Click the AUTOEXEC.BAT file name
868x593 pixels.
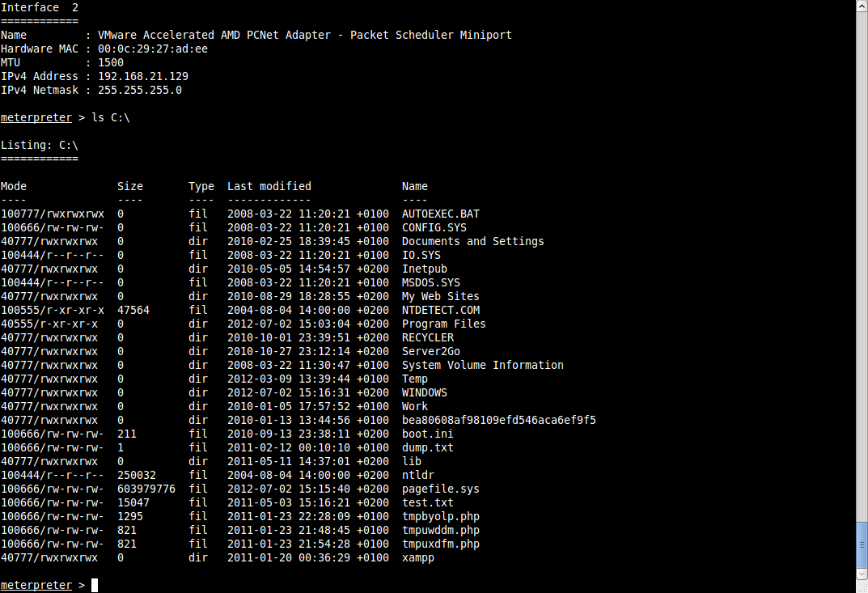coord(440,214)
